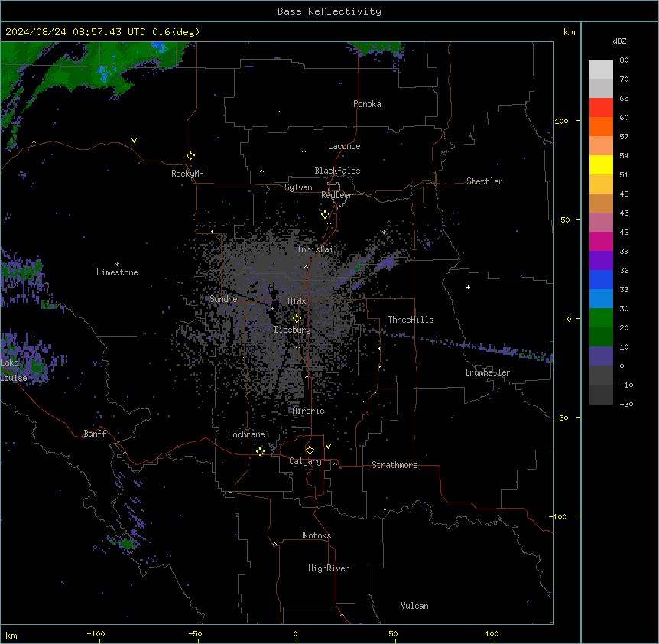The width and height of the screenshot is (659, 644).
Task: Click the dBZ legend heading
Action: [x=619, y=41]
